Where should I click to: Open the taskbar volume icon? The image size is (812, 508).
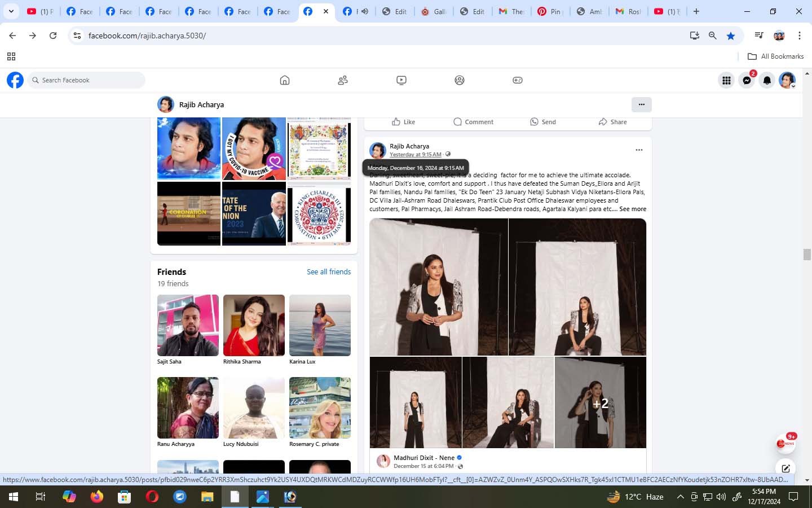[721, 497]
